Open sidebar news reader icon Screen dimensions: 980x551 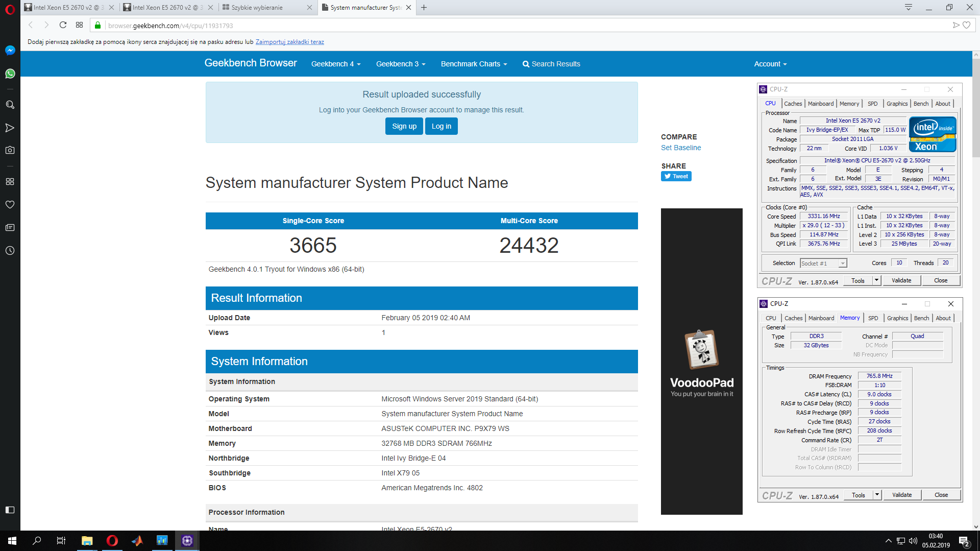pos(10,228)
